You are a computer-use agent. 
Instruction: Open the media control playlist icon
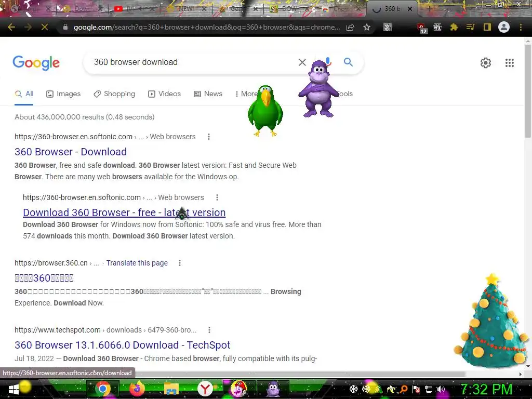pos(470,27)
